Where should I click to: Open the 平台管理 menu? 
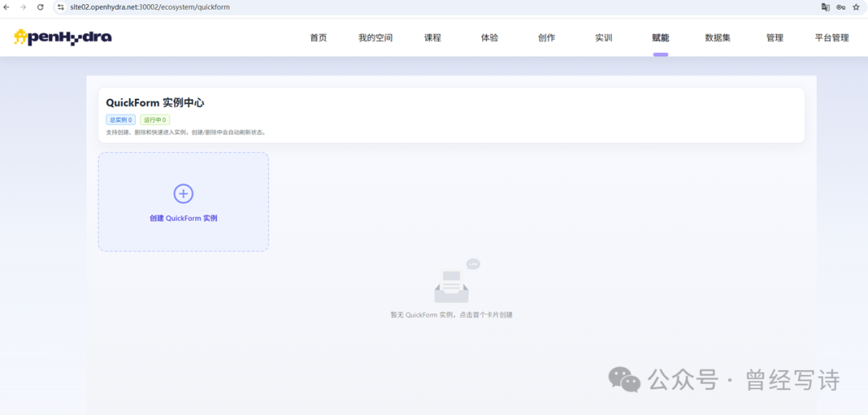832,39
